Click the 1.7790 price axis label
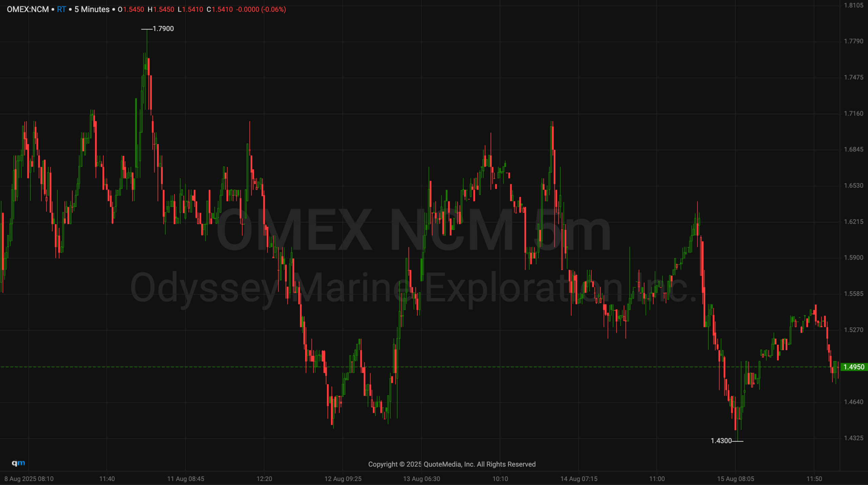The image size is (868, 485). pyautogui.click(x=853, y=41)
